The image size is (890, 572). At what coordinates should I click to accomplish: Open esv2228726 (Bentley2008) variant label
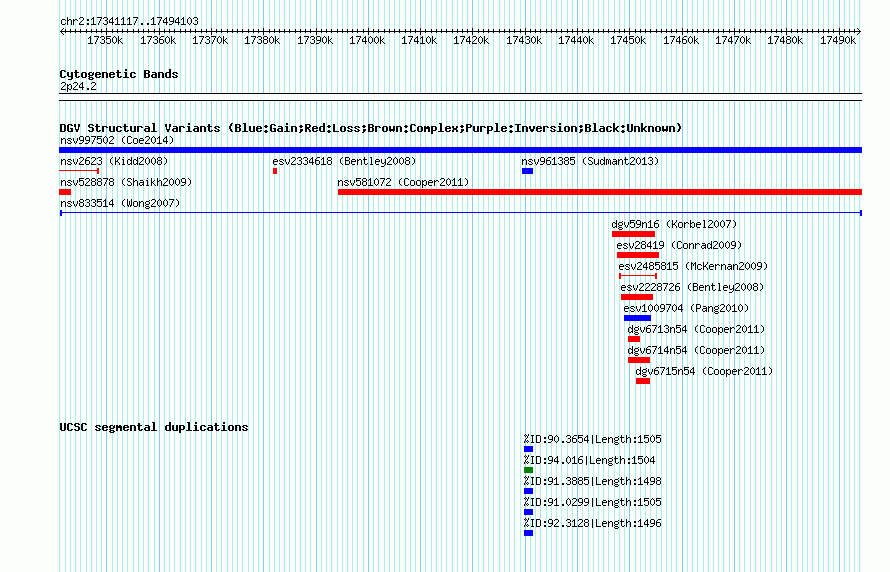(692, 287)
